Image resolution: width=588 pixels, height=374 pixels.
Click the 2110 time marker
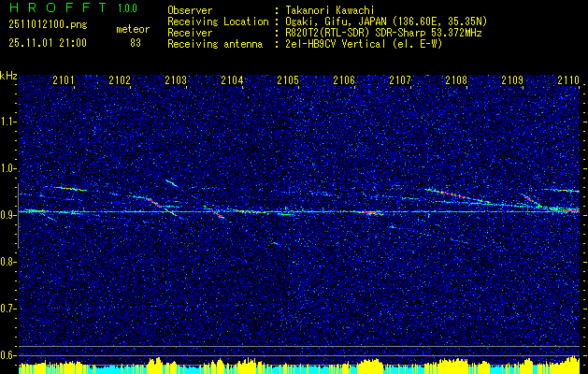pos(568,79)
